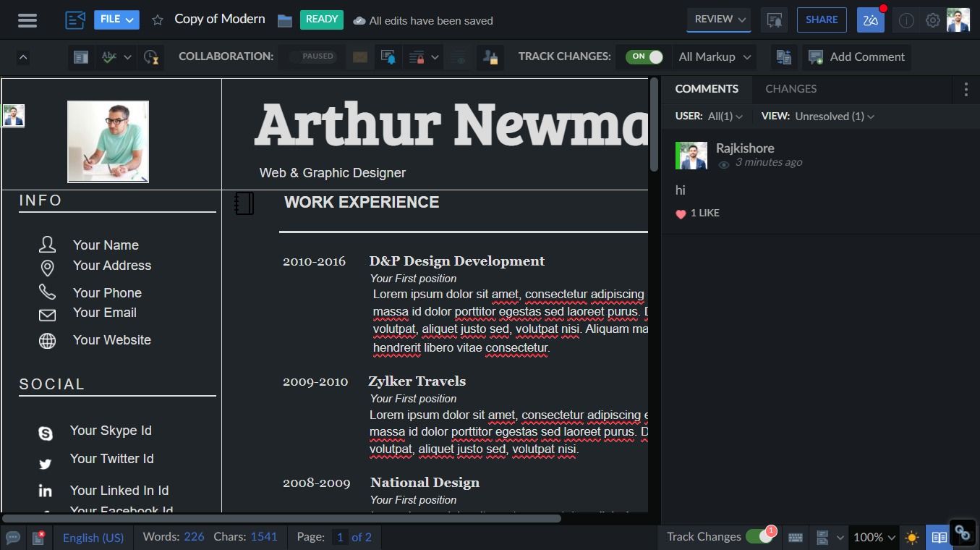Click the Zoho Writer logo icon
Screen dimensions: 980x550
pos(75,20)
